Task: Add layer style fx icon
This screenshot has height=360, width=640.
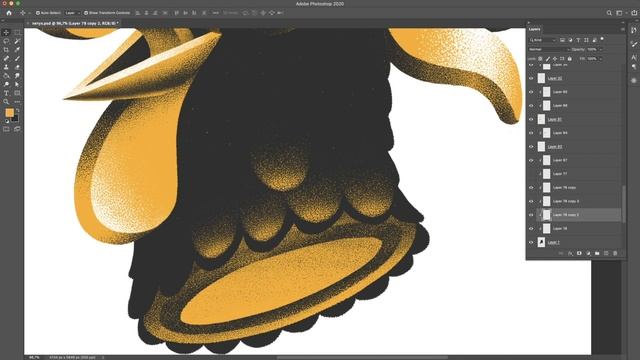Action: tap(570, 253)
